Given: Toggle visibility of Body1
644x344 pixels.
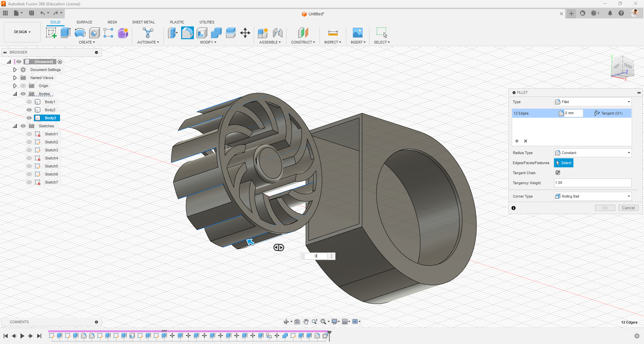Looking at the screenshot, I should (x=29, y=102).
